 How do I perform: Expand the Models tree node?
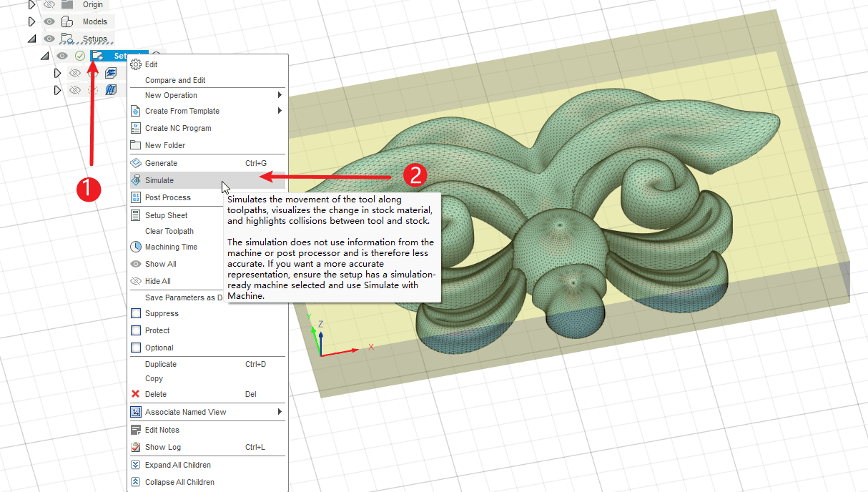31,21
